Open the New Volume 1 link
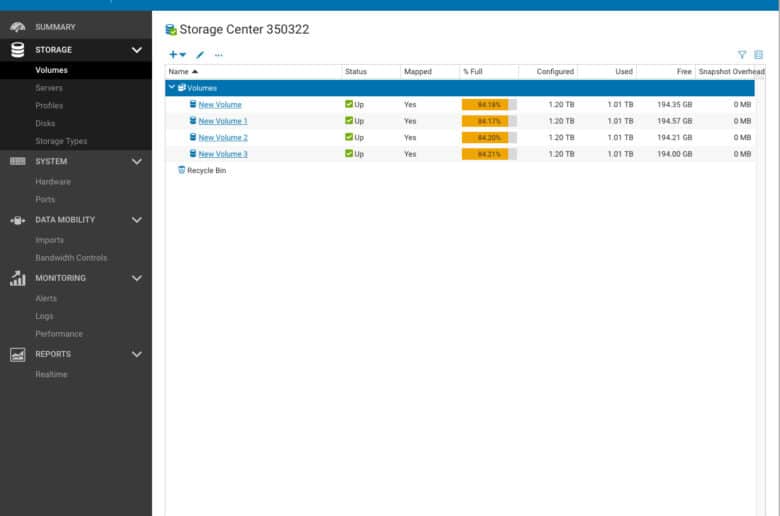 (223, 121)
